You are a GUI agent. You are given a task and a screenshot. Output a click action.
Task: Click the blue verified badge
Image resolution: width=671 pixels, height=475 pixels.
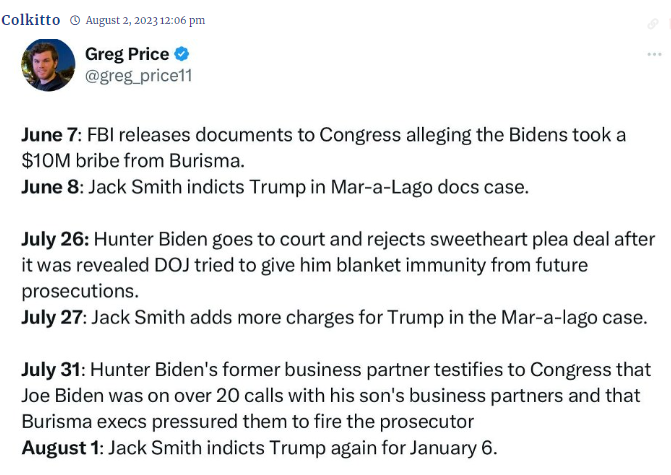[182, 54]
